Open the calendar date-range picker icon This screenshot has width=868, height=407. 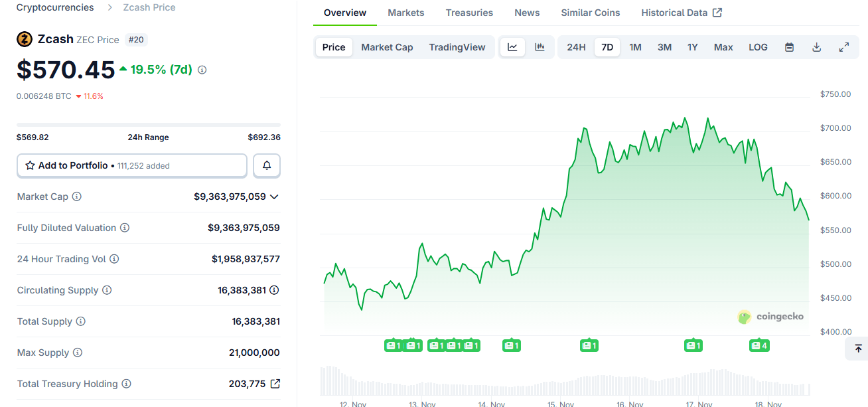click(x=789, y=47)
